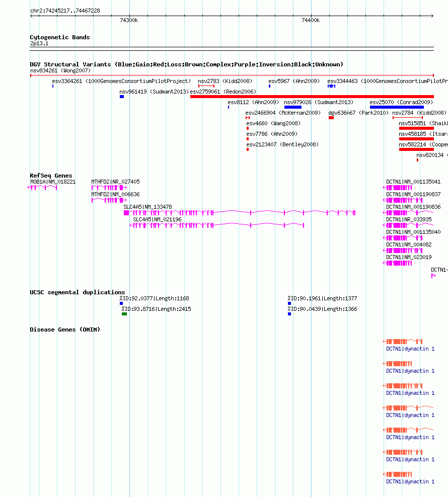Click the nsv979026 (Sudmant2013) blue bar
This screenshot has height=497, width=448.
[293, 107]
